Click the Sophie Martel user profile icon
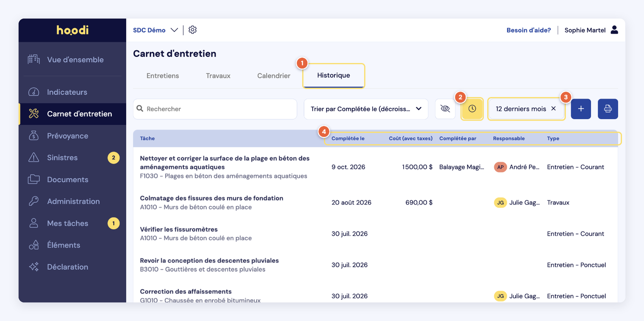The height and width of the screenshot is (321, 644). (x=614, y=30)
